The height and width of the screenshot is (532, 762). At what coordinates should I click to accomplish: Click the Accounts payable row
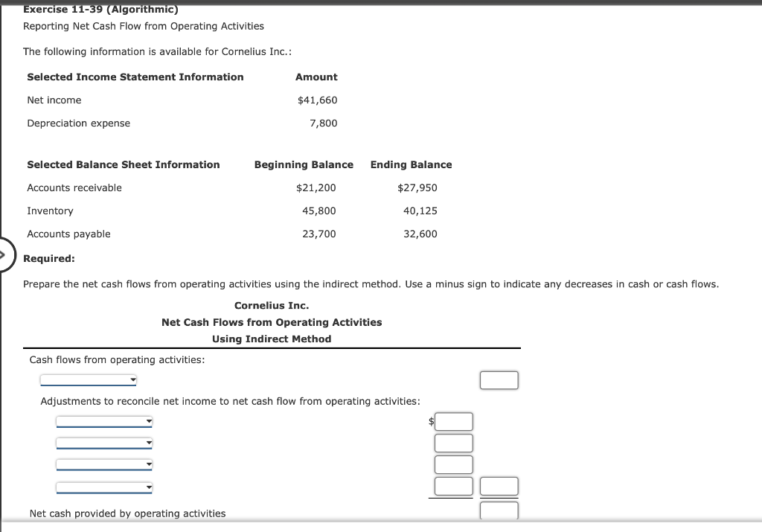[68, 234]
